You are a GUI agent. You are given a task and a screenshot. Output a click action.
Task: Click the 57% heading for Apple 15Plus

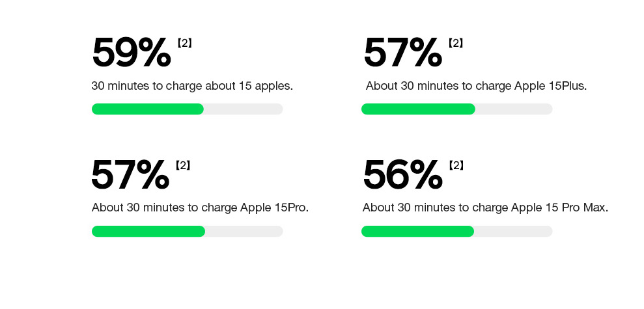403,53
